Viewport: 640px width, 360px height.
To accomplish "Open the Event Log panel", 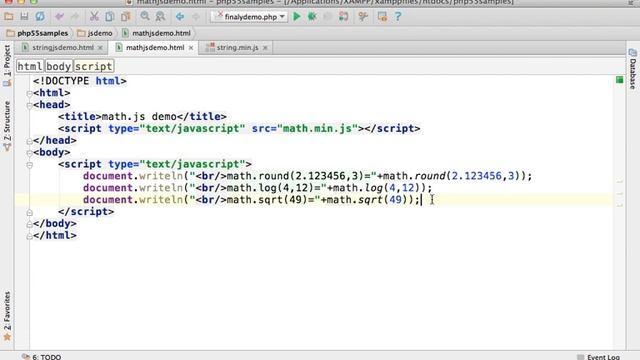I will 598,357.
